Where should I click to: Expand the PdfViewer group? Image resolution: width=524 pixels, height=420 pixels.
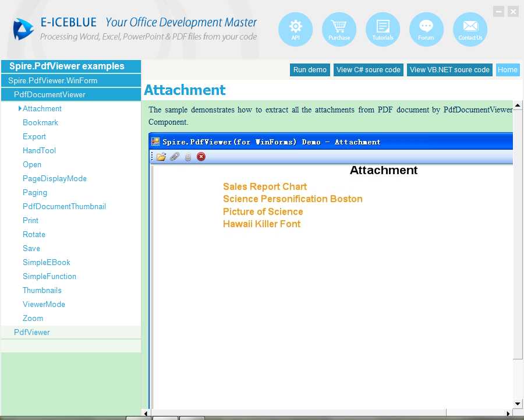tap(71, 333)
